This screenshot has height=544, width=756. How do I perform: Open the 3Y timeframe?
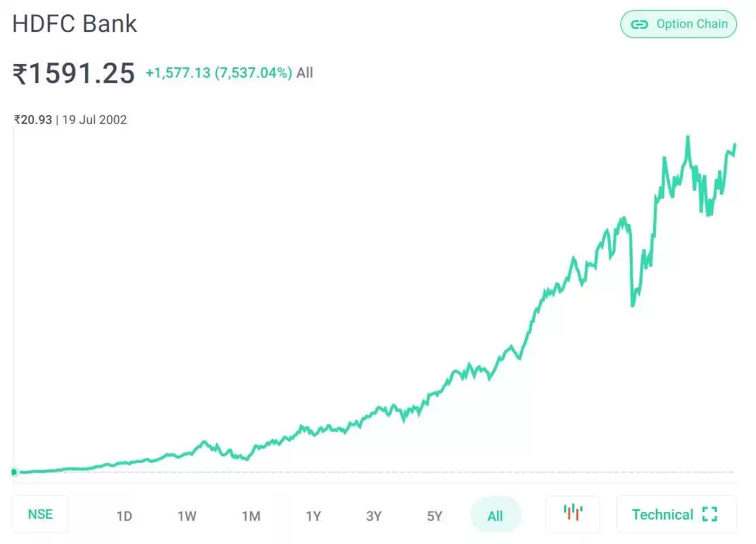click(x=374, y=515)
